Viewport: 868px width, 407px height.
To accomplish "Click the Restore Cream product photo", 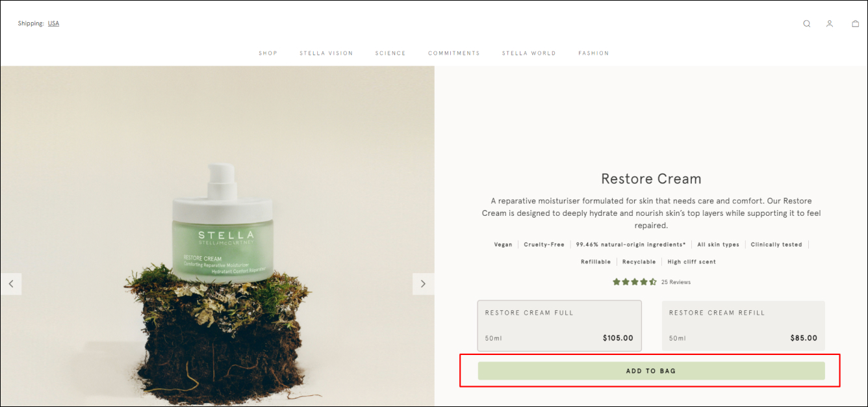I will tap(218, 237).
